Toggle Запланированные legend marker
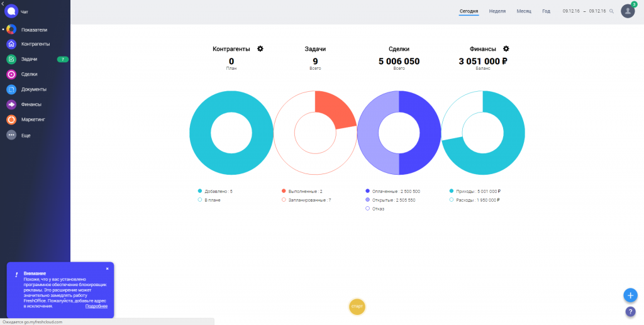 [x=284, y=200]
